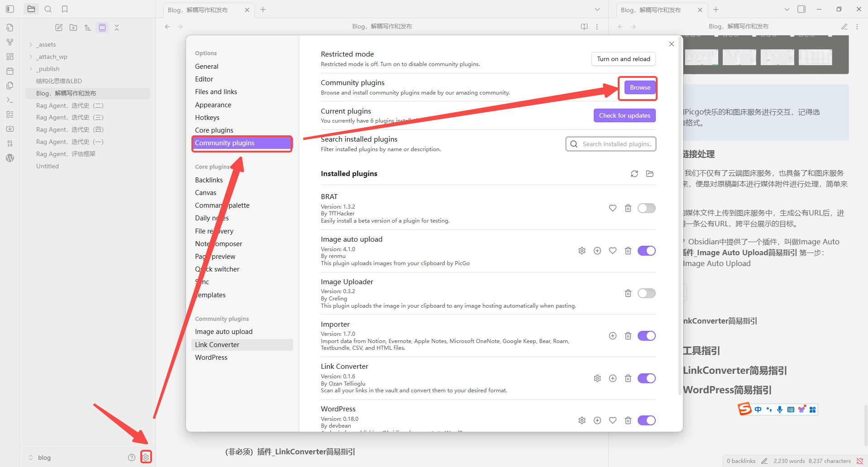Click the new note icon

(59, 28)
